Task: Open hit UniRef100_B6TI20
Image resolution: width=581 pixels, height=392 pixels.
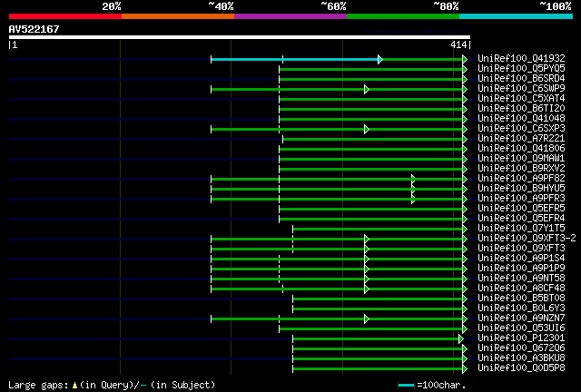Action: pos(521,109)
